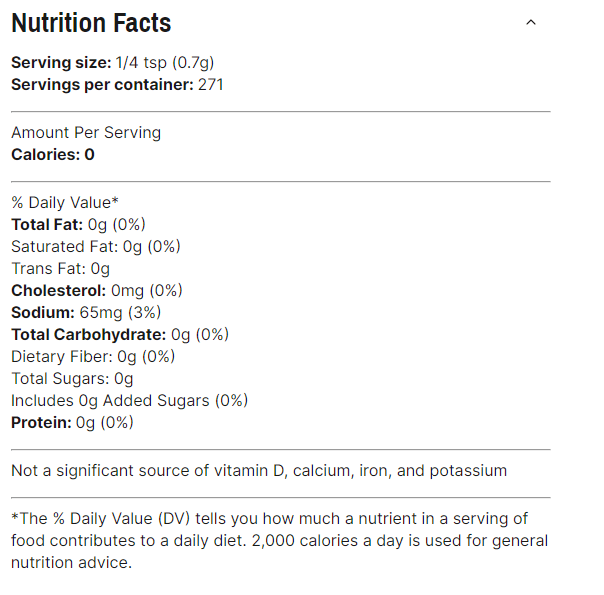
Task: Click the Total Fat row
Action: tap(78, 225)
